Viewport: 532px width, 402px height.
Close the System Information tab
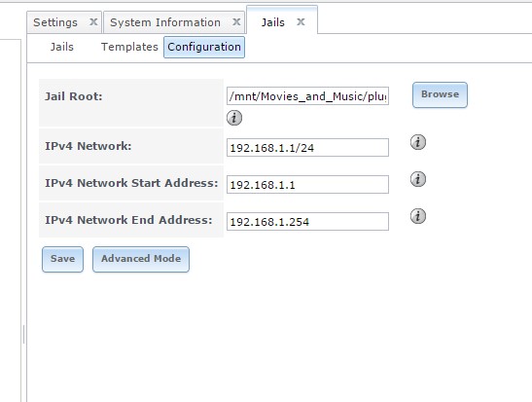coord(236,22)
